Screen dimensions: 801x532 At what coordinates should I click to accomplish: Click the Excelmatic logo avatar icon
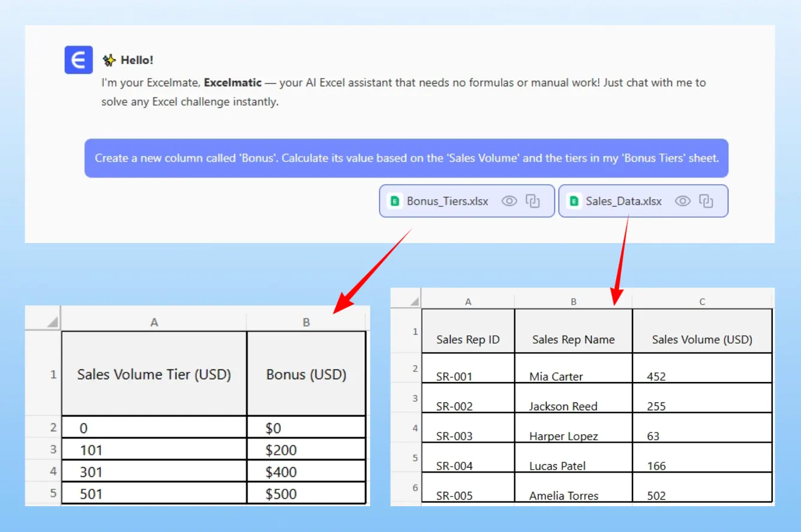click(x=79, y=60)
